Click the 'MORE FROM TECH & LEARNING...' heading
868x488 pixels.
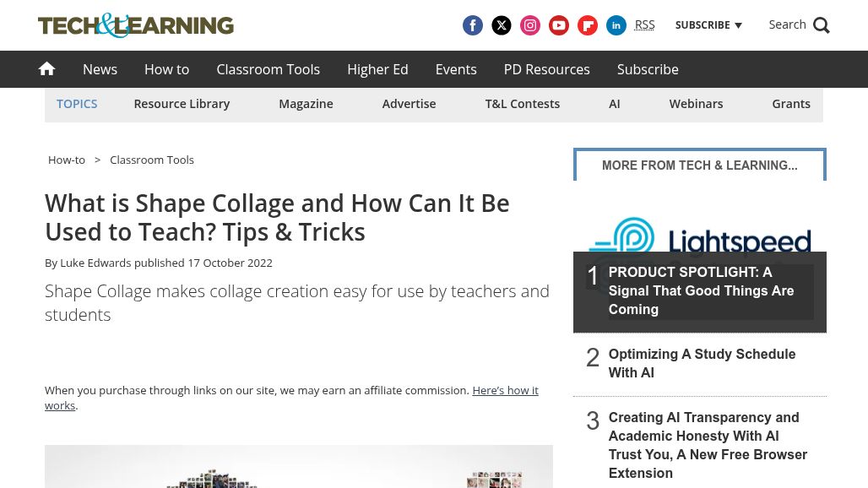pyautogui.click(x=700, y=165)
